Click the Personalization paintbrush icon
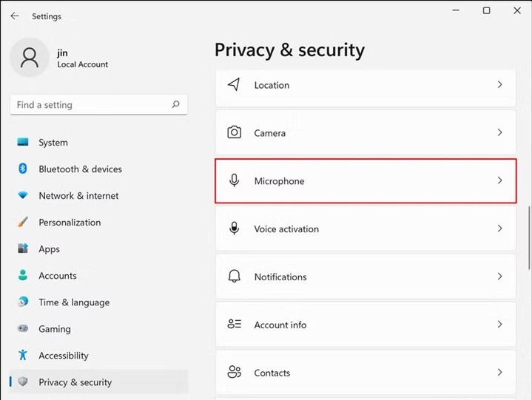The image size is (532, 400). coord(23,223)
